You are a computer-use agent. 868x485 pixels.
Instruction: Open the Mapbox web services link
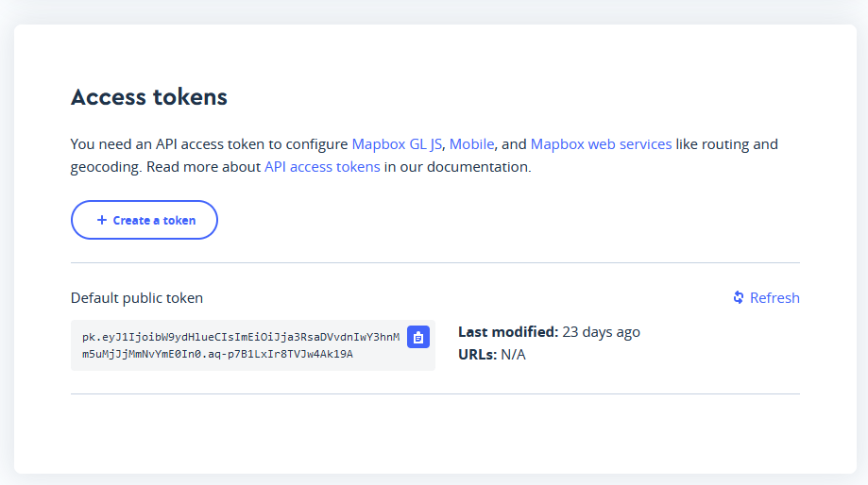click(x=601, y=144)
